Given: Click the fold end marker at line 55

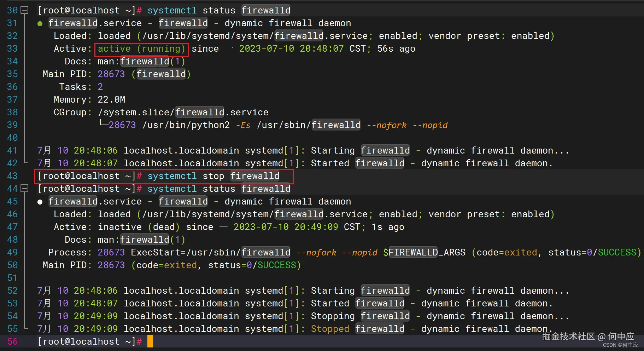Looking at the screenshot, I should tap(25, 328).
